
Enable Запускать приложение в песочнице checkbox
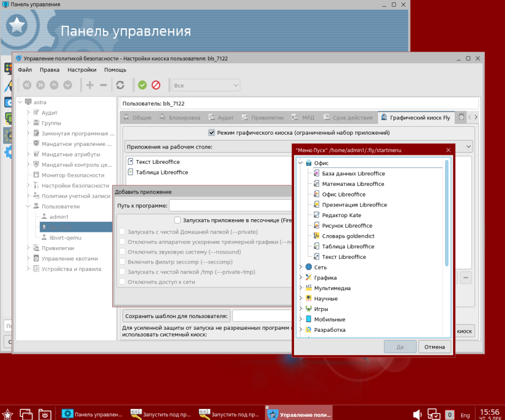[x=178, y=220]
